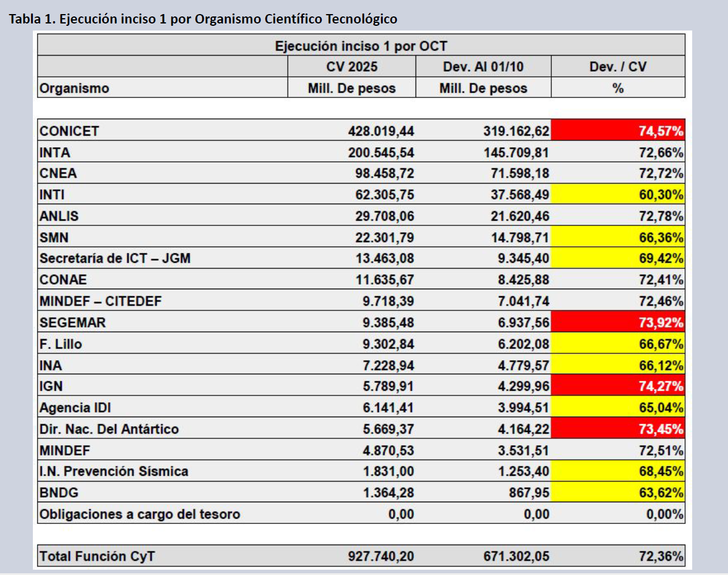Select the 'Dev. / CV' column header
The width and height of the screenshot is (728, 575).
point(618,67)
